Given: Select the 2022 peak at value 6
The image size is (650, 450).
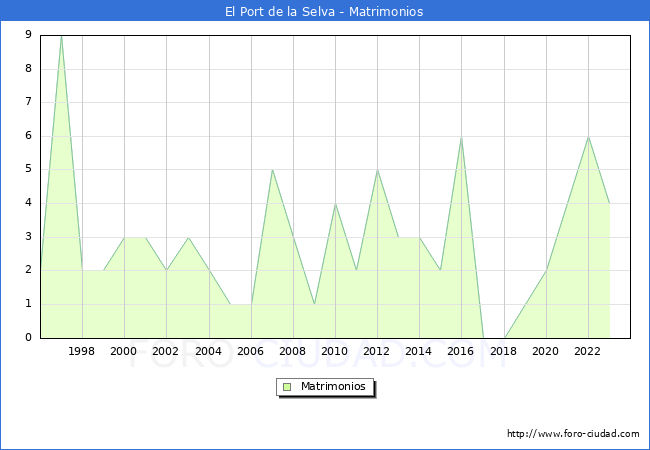Looking at the screenshot, I should click(588, 137).
